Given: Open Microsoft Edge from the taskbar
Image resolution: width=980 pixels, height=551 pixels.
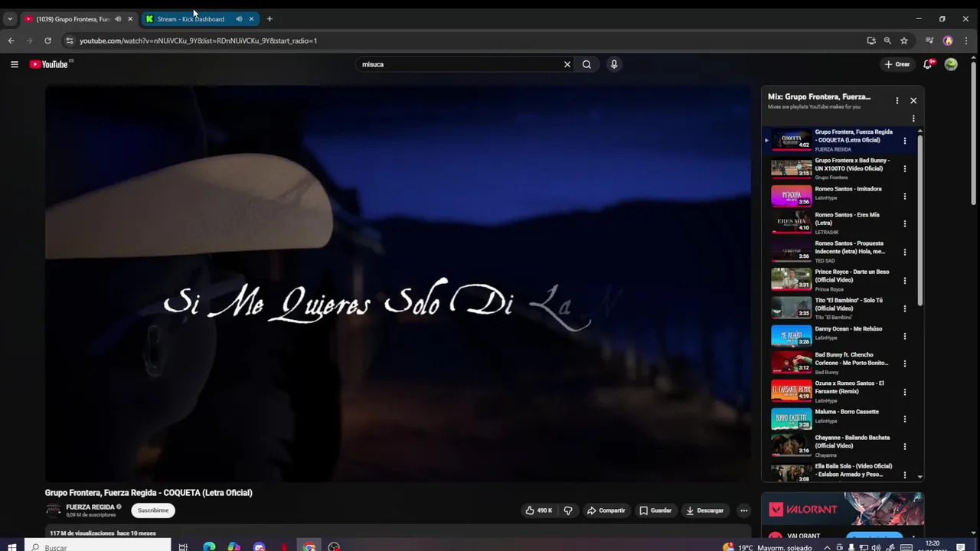Looking at the screenshot, I should [x=209, y=546].
